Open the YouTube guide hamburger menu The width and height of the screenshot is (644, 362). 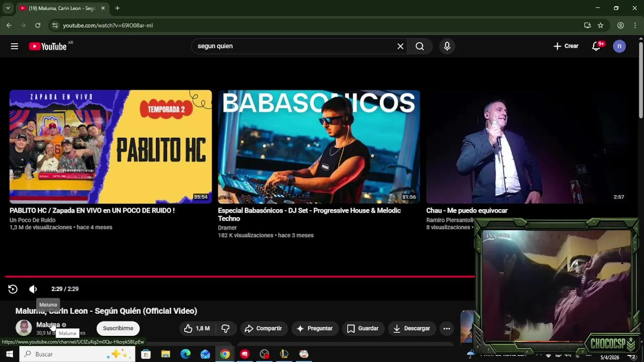click(x=14, y=46)
